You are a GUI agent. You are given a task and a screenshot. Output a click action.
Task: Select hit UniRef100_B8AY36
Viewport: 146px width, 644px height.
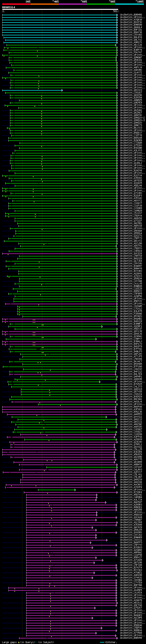[x=131, y=32]
